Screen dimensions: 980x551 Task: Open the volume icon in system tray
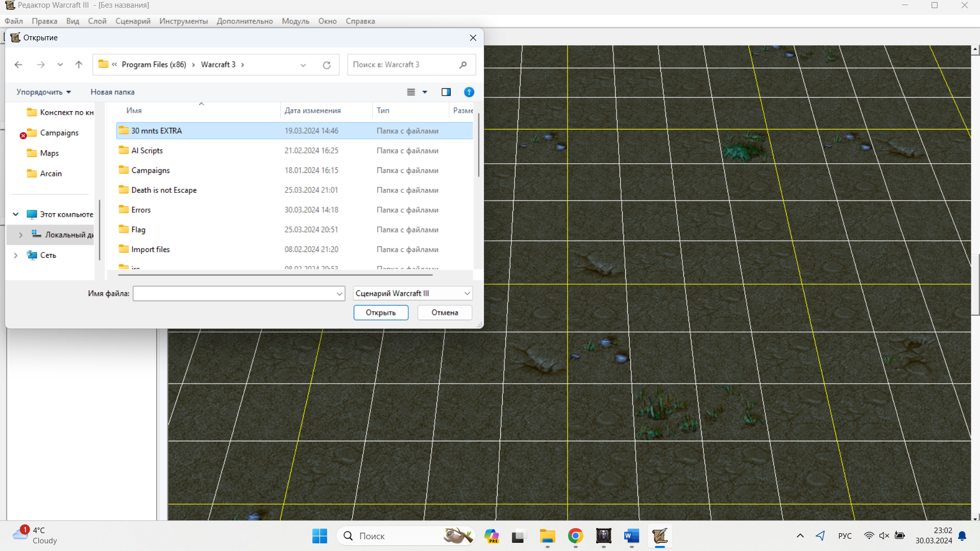click(x=884, y=536)
